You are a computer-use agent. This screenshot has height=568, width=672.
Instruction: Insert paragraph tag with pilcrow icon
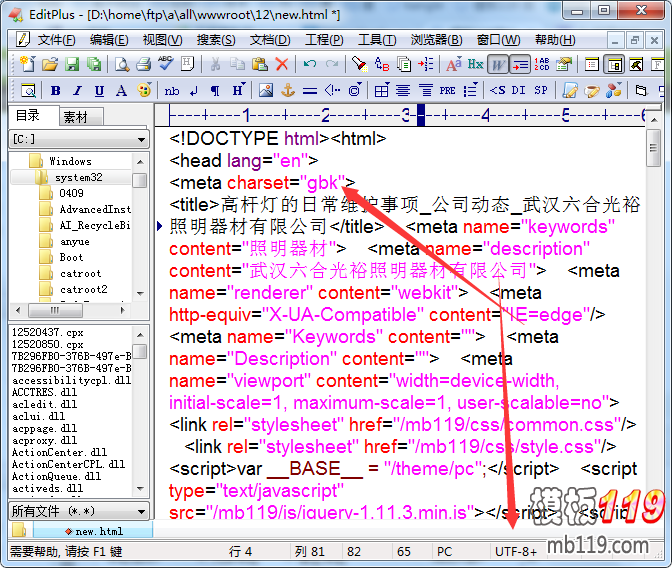click(215, 90)
